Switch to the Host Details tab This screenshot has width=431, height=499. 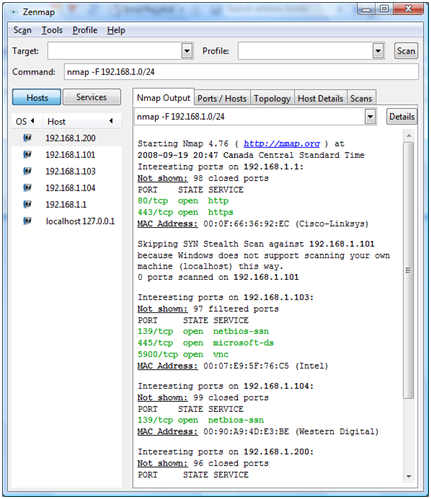320,99
